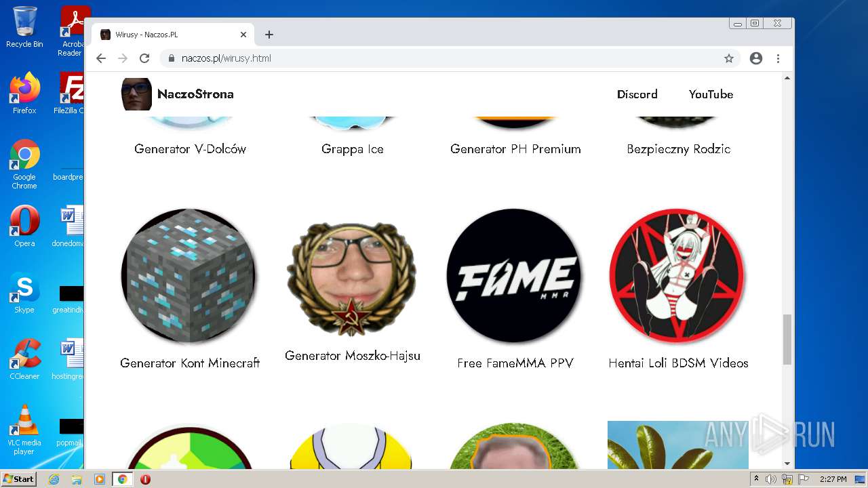Click the Minecraft diamond ore image
The image size is (868, 488).
pyautogui.click(x=189, y=275)
